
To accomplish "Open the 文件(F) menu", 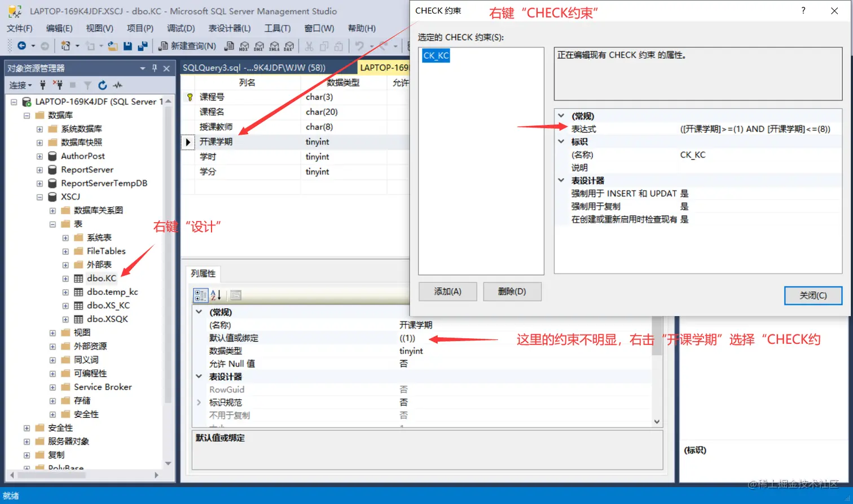I will coord(19,28).
